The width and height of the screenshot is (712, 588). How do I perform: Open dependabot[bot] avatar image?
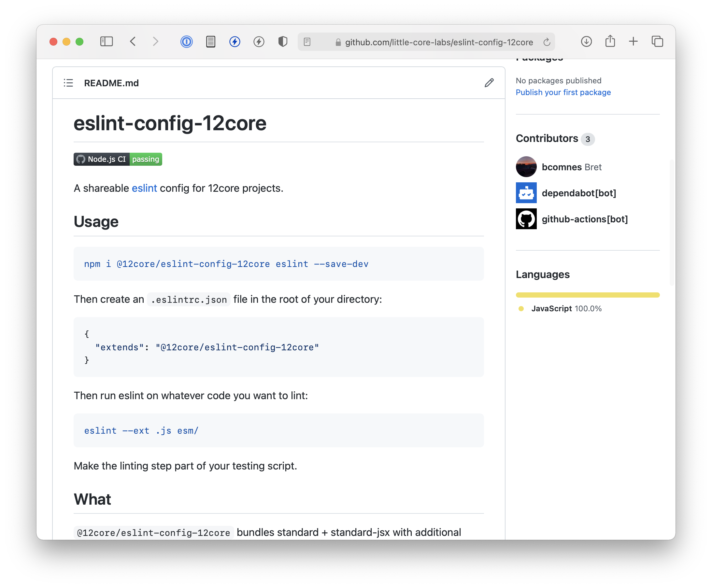click(x=526, y=193)
